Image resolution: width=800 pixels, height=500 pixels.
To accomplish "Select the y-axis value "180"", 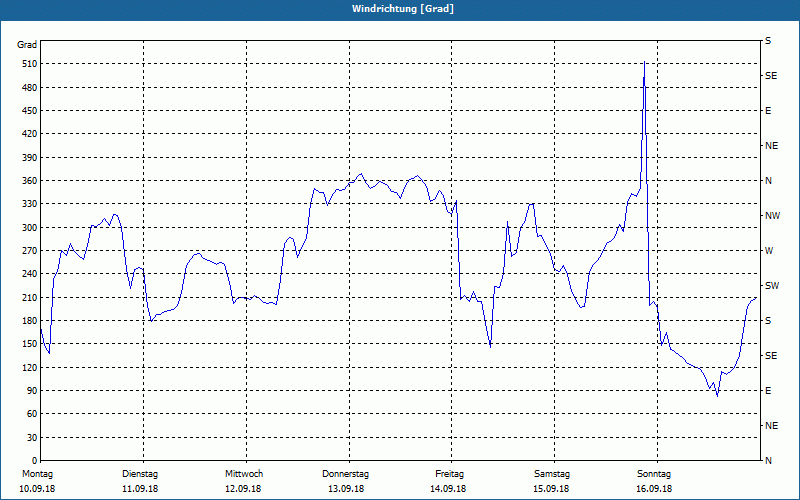I will [30, 321].
